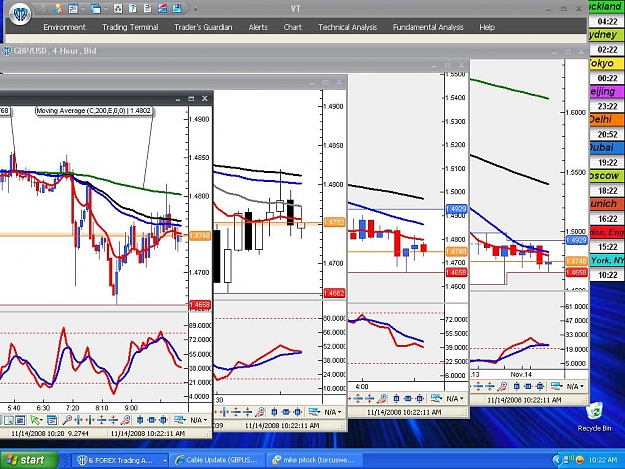Click the red-and-white chart window icon in quick toolbar

click(73, 8)
